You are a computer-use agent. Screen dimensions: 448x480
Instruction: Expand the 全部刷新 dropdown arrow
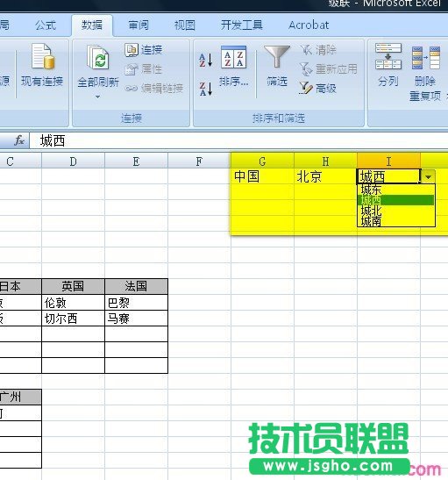[x=97, y=97]
